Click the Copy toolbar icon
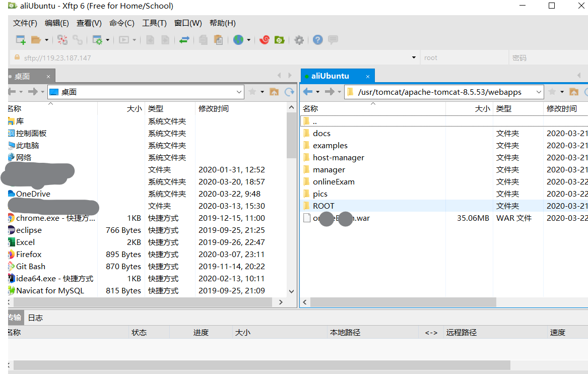The height and width of the screenshot is (374, 588). tap(203, 40)
